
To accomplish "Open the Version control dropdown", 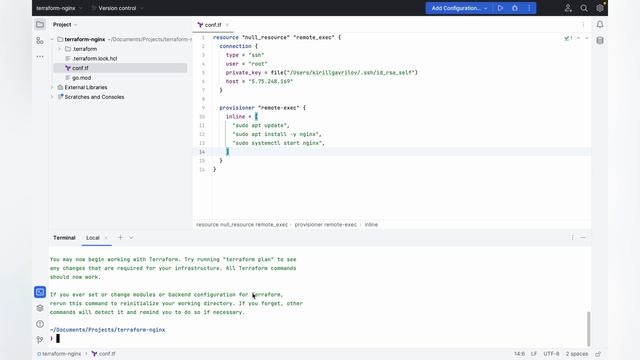I will click(118, 8).
